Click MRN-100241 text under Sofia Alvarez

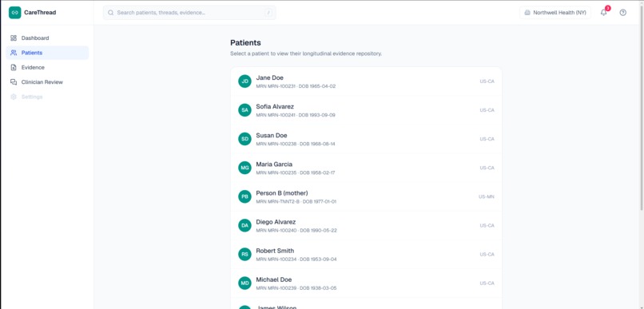click(281, 115)
